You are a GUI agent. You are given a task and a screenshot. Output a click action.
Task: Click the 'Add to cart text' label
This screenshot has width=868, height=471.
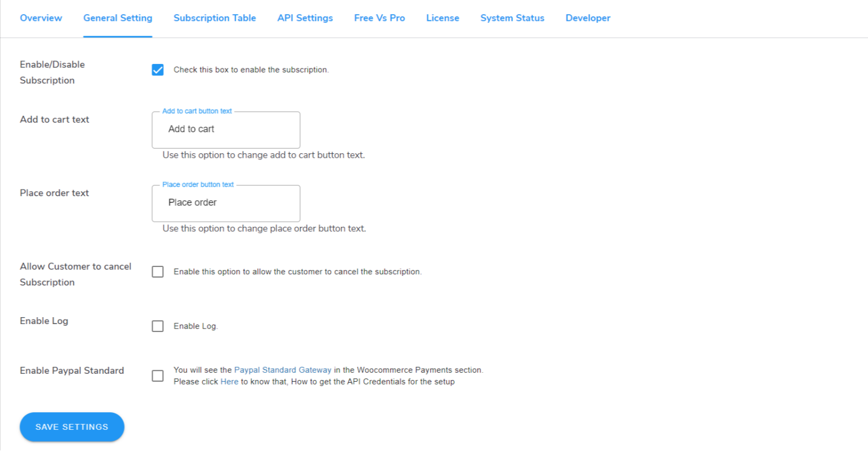(54, 119)
